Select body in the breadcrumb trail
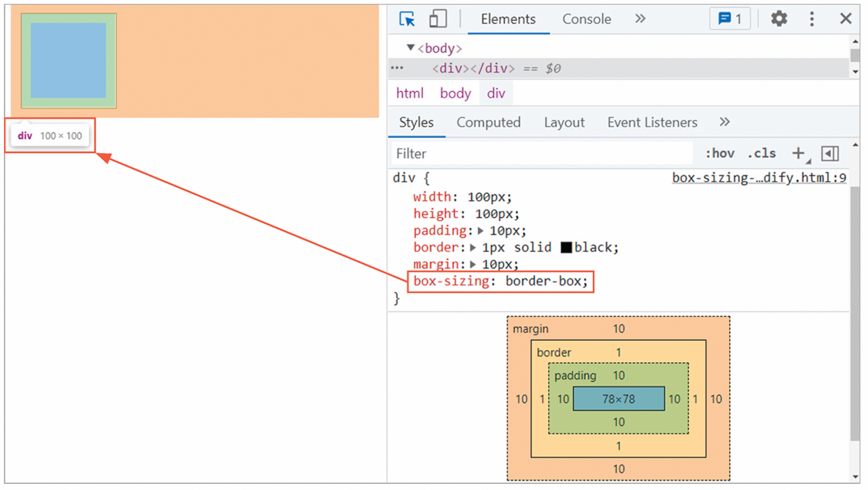 455,94
